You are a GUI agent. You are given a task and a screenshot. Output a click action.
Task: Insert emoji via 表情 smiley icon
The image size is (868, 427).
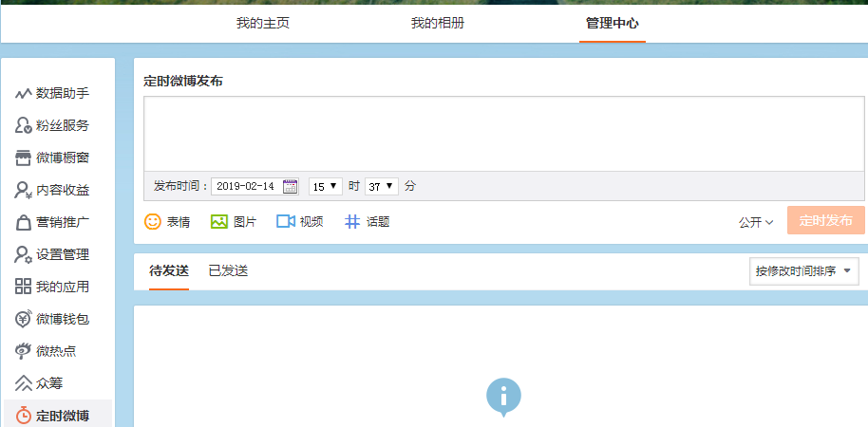(x=153, y=221)
